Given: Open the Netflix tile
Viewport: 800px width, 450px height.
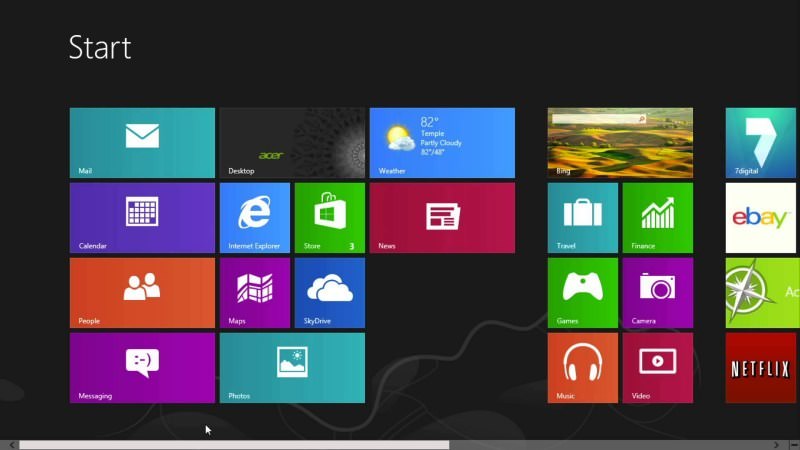Looking at the screenshot, I should click(761, 368).
